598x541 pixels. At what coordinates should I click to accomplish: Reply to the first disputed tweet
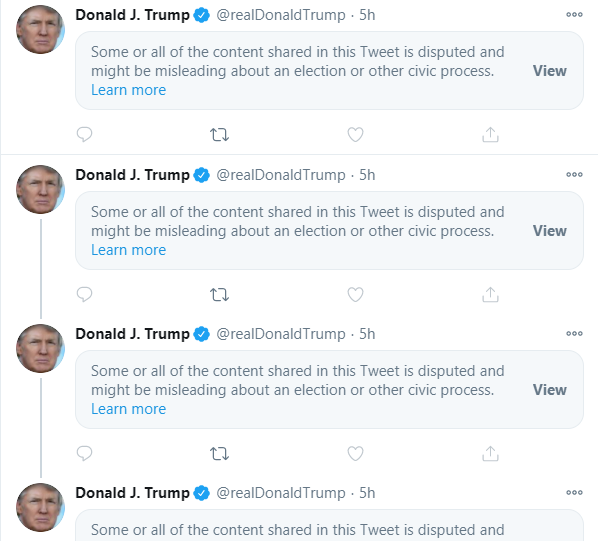84,135
